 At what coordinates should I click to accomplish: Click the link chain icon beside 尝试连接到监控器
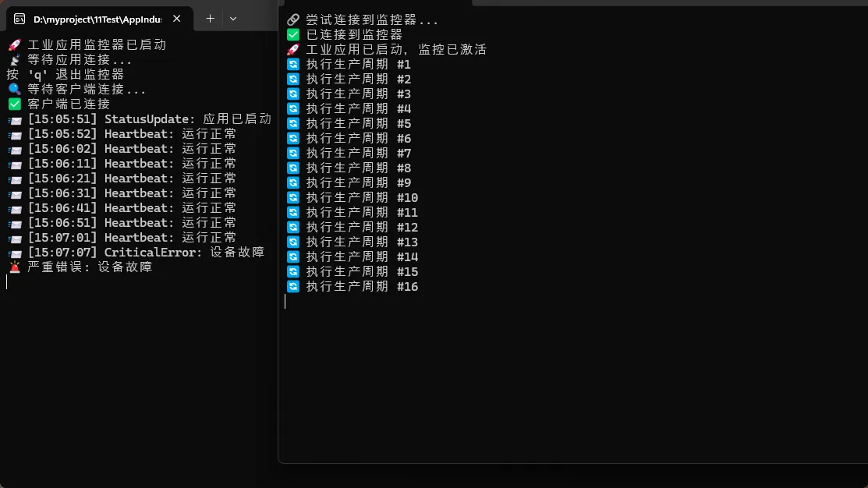[x=293, y=20]
